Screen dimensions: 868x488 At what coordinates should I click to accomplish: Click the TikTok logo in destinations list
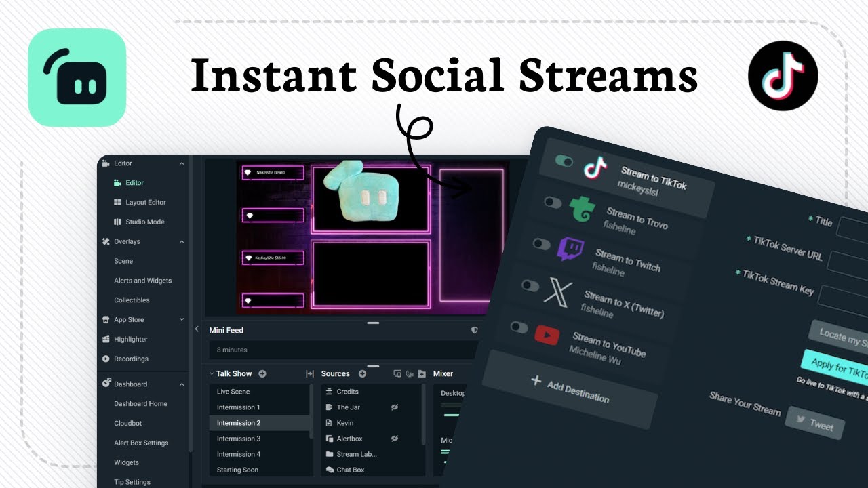tap(595, 167)
